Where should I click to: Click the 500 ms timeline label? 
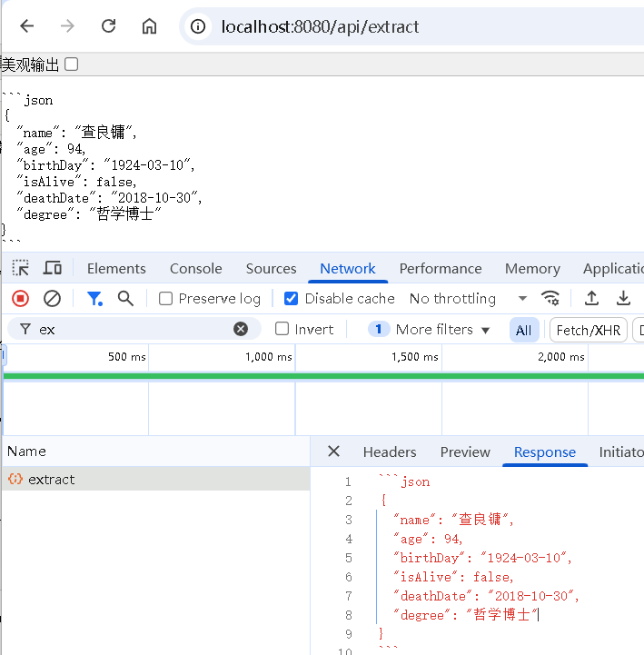point(126,357)
